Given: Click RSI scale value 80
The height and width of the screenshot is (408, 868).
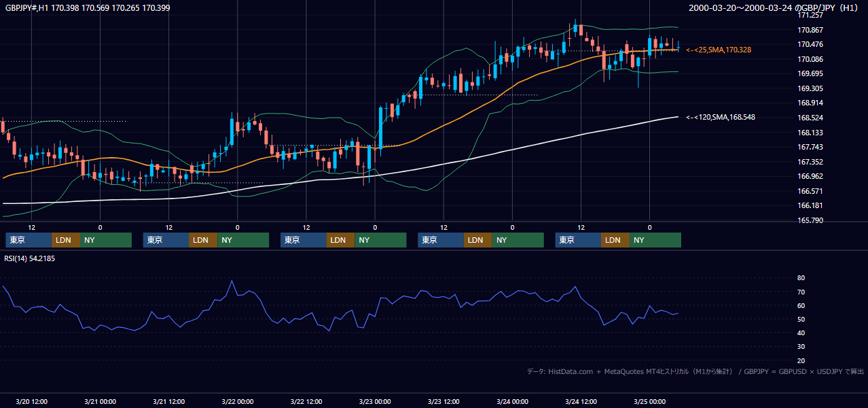Looking at the screenshot, I should point(801,278).
